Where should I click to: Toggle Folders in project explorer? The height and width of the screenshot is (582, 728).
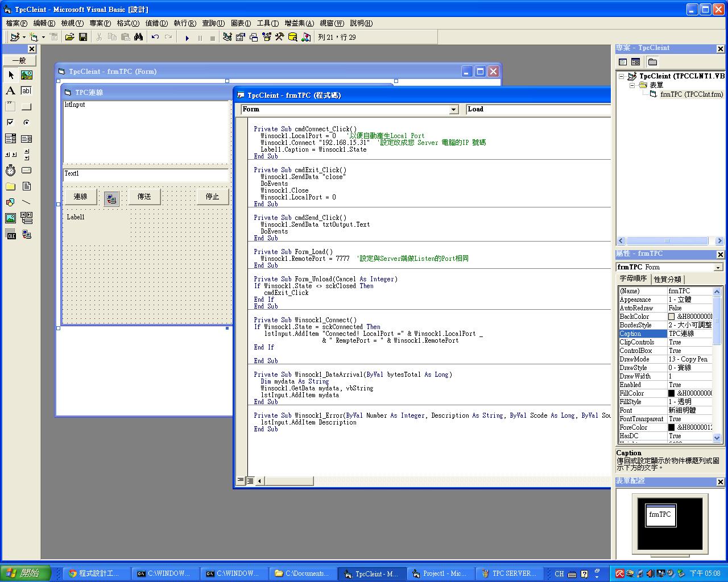[x=652, y=62]
